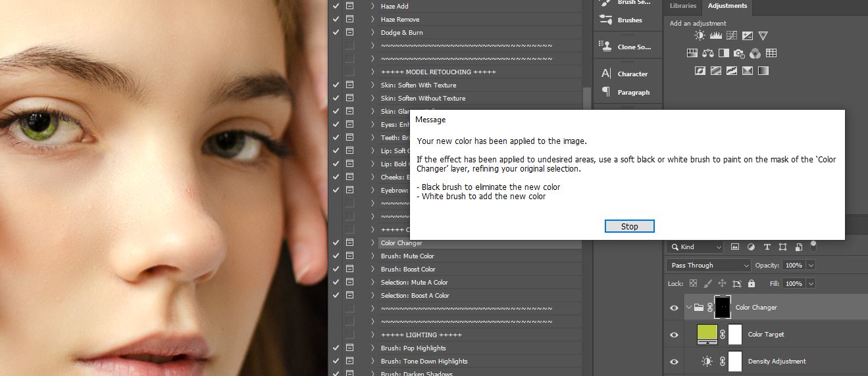868x376 pixels.
Task: Filter layers by type layers icon
Action: (x=767, y=247)
